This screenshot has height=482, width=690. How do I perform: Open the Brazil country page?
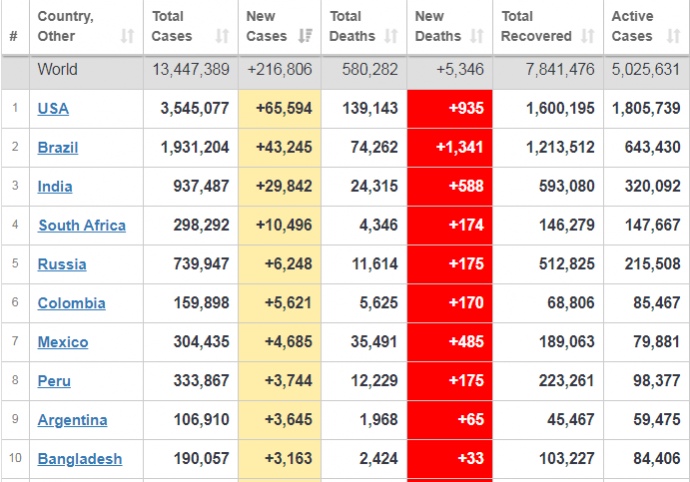[x=58, y=148]
